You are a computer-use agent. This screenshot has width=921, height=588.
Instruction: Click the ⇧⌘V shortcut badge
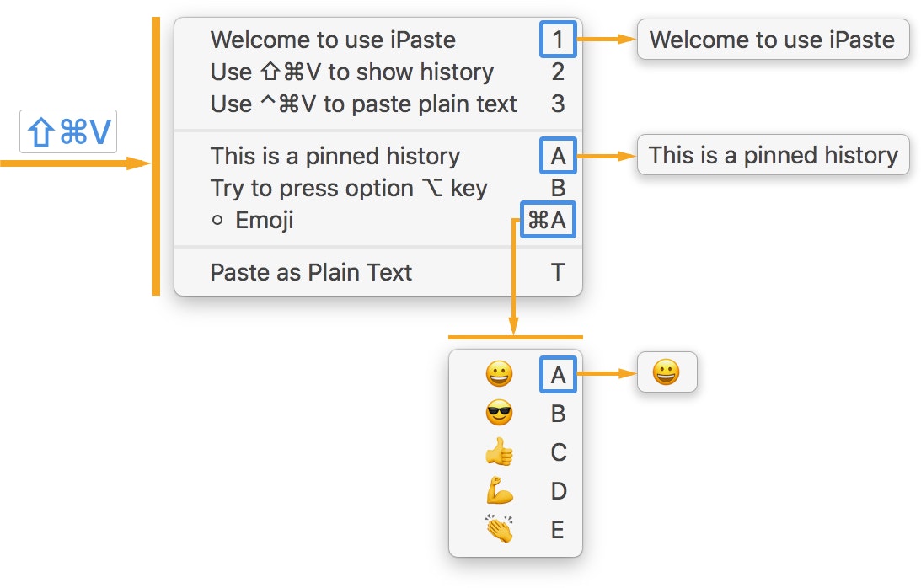pyautogui.click(x=67, y=131)
